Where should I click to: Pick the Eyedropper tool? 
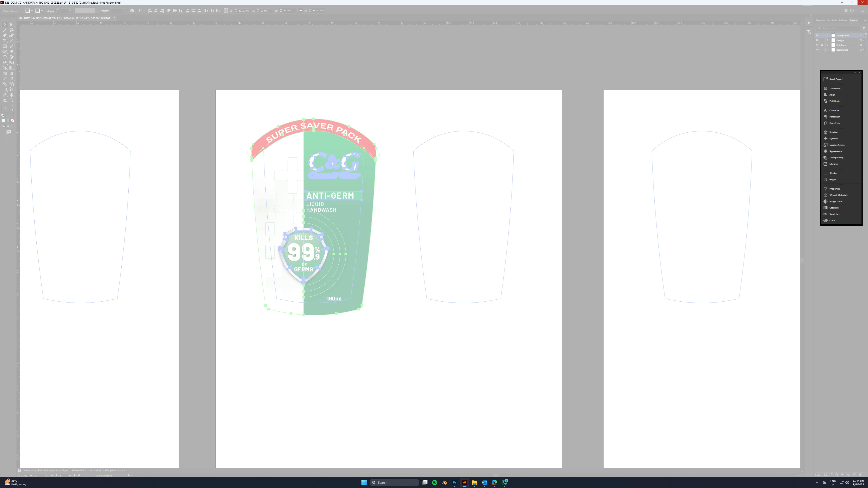12,79
